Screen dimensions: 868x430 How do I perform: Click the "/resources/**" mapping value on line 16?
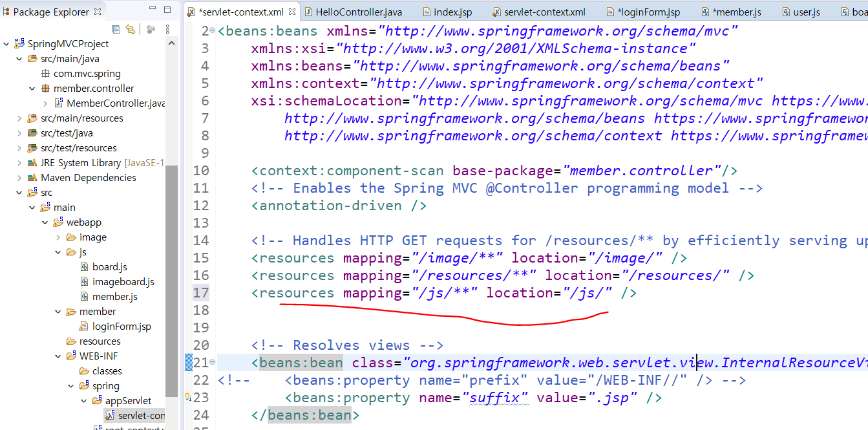[x=474, y=275]
